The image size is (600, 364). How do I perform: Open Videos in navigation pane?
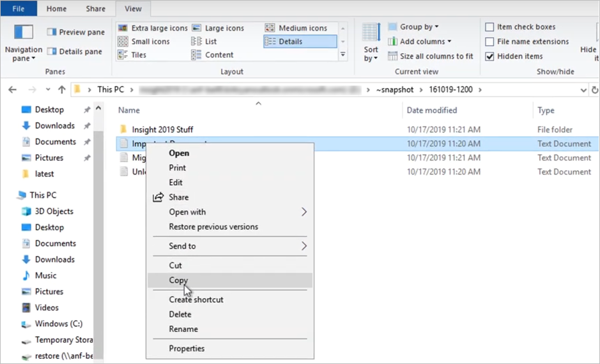pyautogui.click(x=47, y=308)
